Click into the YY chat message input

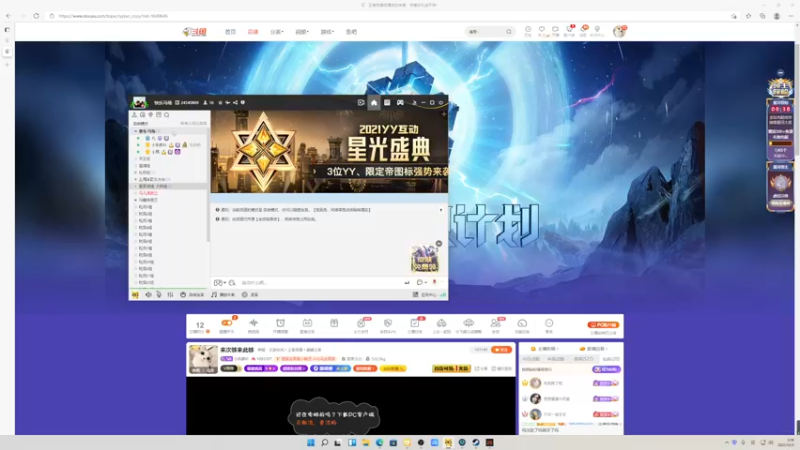point(321,283)
